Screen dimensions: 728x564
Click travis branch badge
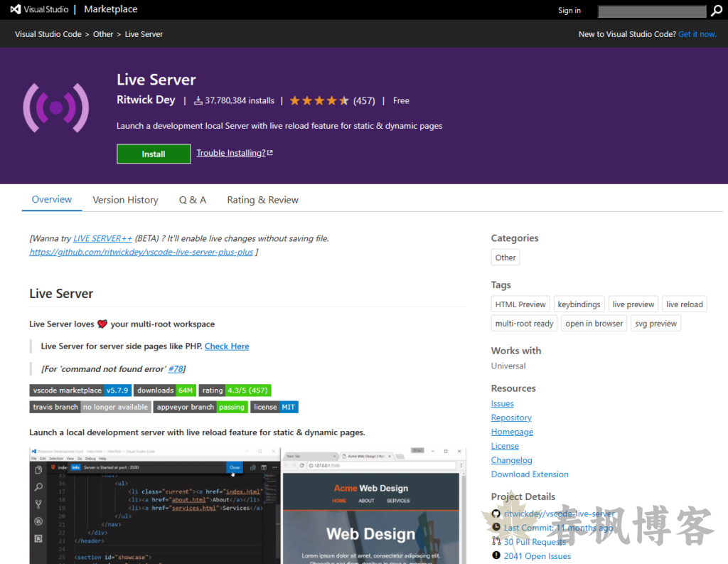click(x=90, y=407)
